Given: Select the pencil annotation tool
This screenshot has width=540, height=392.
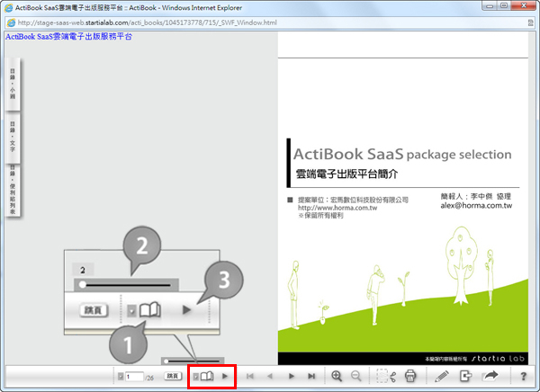Looking at the screenshot, I should [x=441, y=376].
